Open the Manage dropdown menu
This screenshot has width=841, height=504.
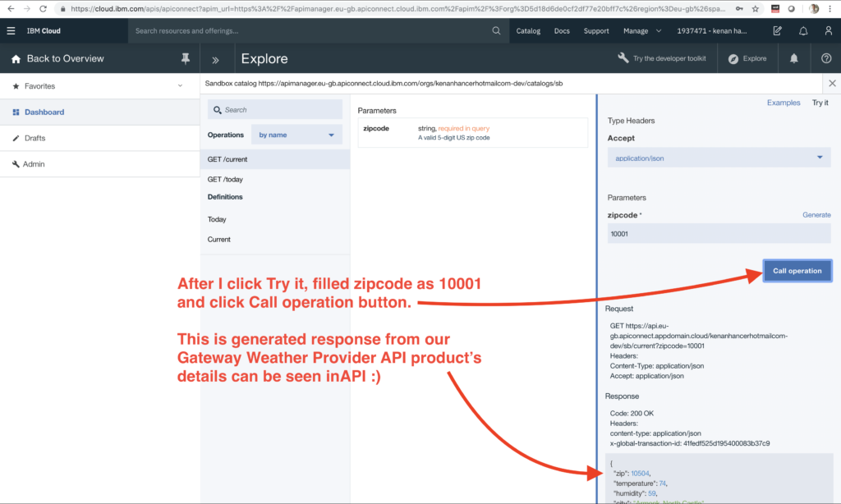(x=642, y=31)
